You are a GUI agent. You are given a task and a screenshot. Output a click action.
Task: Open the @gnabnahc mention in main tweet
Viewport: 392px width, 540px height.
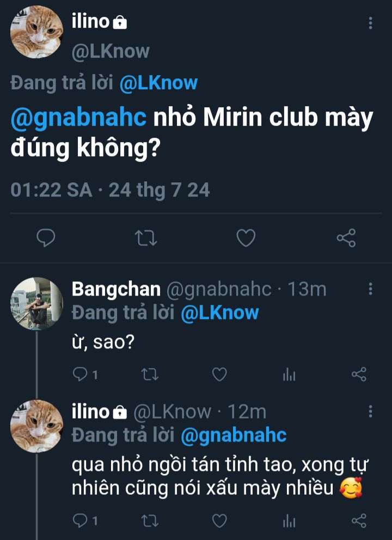pos(78,118)
